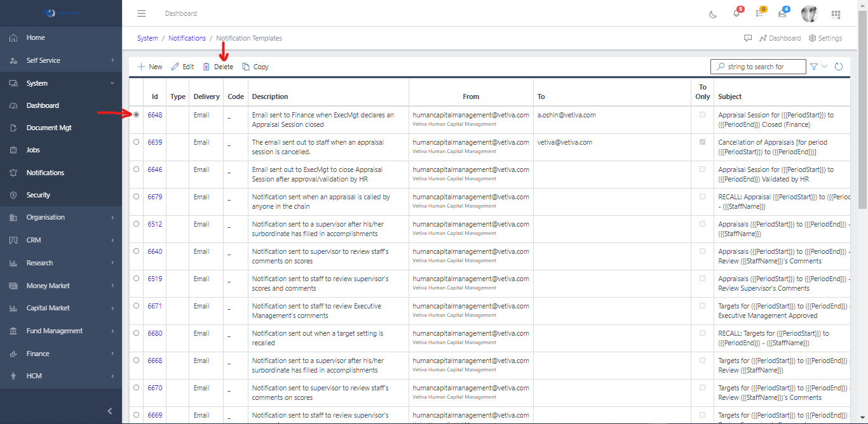868x424 pixels.
Task: Open the chat comment icon near Dashboard
Action: [747, 38]
